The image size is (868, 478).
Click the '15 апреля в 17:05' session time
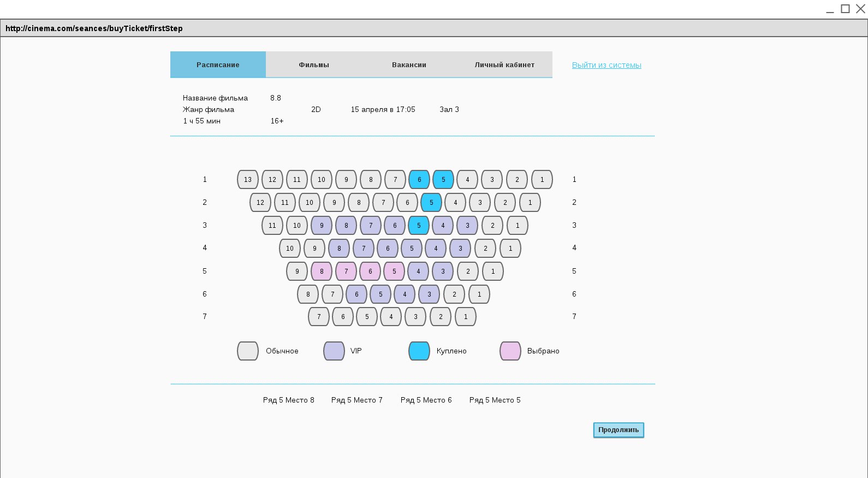click(x=383, y=109)
